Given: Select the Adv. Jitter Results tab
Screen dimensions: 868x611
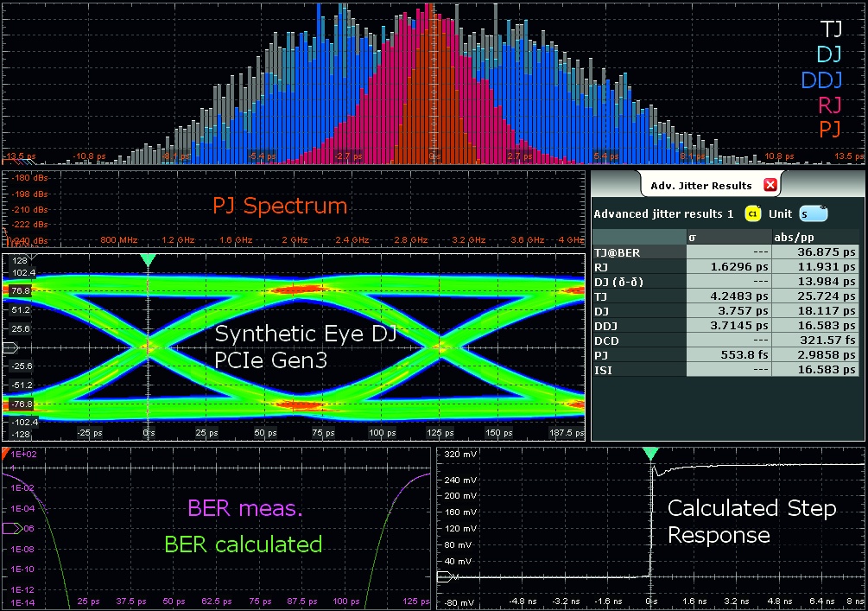Looking at the screenshot, I should pyautogui.click(x=711, y=185).
